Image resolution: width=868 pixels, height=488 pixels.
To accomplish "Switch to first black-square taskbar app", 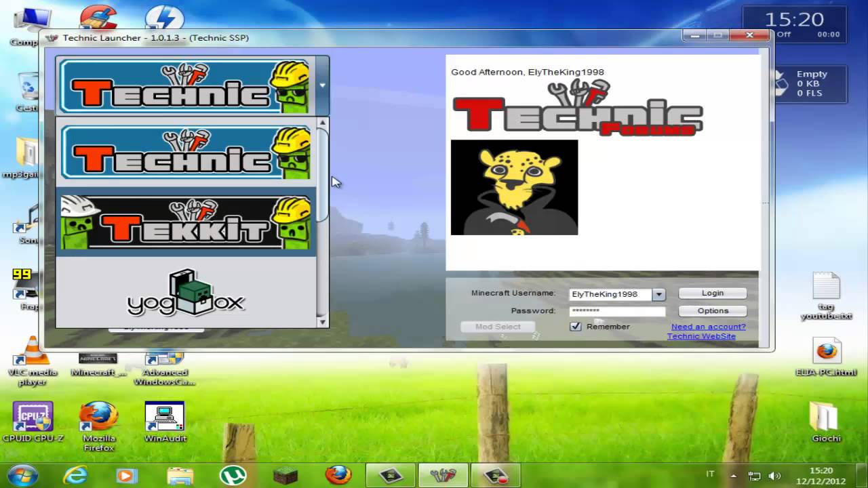I will click(390, 475).
